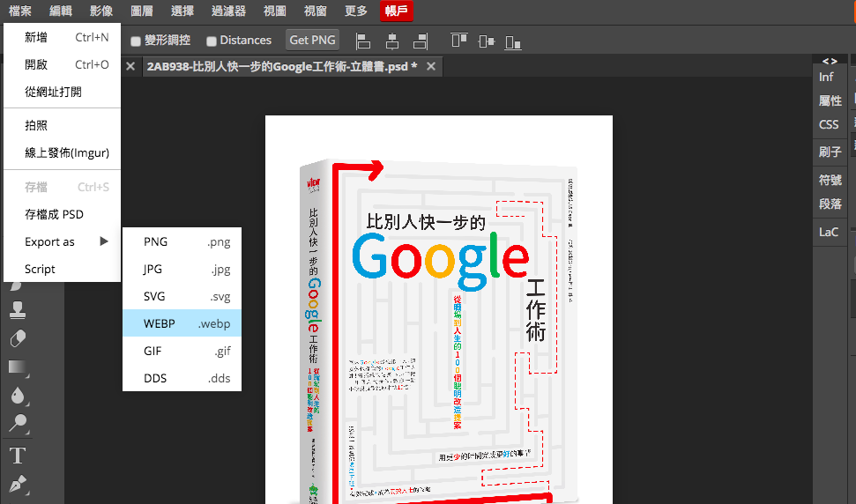Select the Pen tool
Screen dimensions: 856x504
click(x=17, y=484)
